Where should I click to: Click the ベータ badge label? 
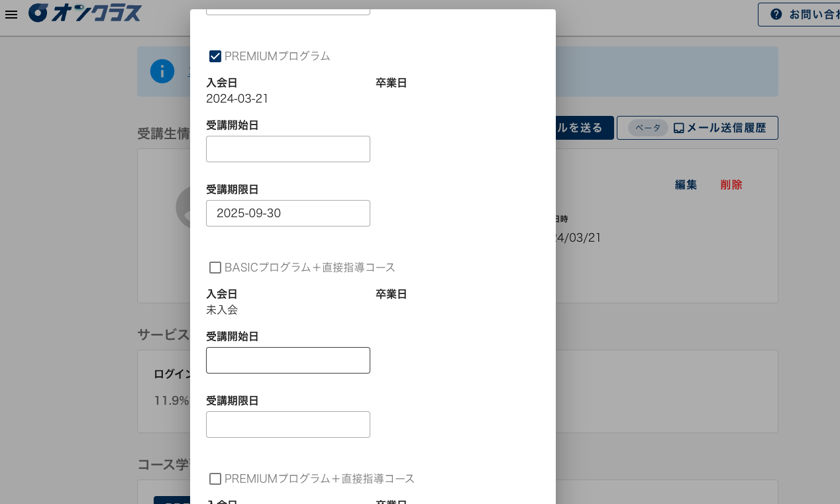[647, 128]
